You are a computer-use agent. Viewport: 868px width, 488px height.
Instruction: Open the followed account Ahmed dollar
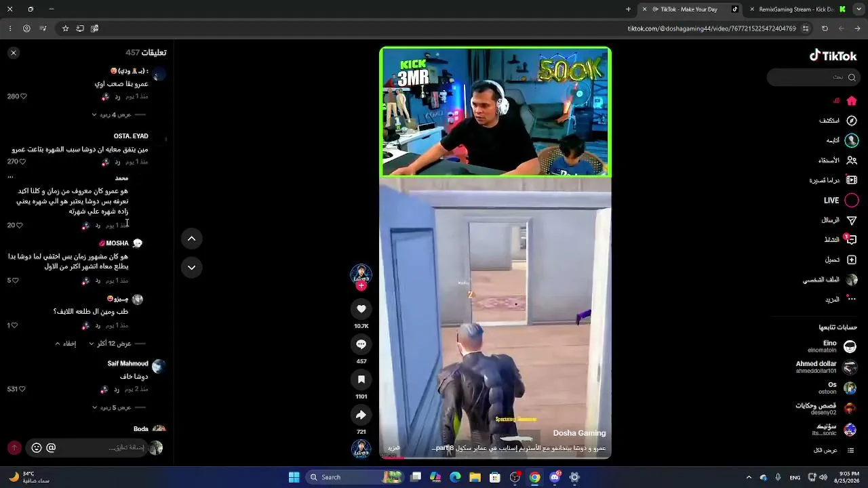(827, 367)
